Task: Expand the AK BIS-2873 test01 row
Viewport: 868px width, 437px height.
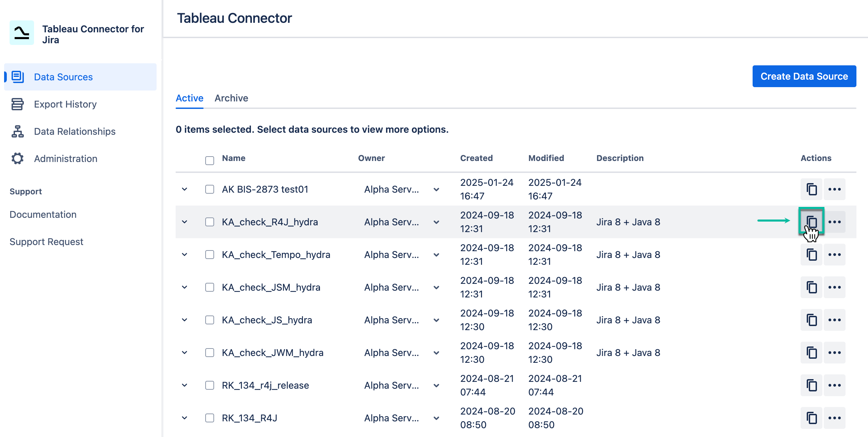Action: [x=185, y=189]
